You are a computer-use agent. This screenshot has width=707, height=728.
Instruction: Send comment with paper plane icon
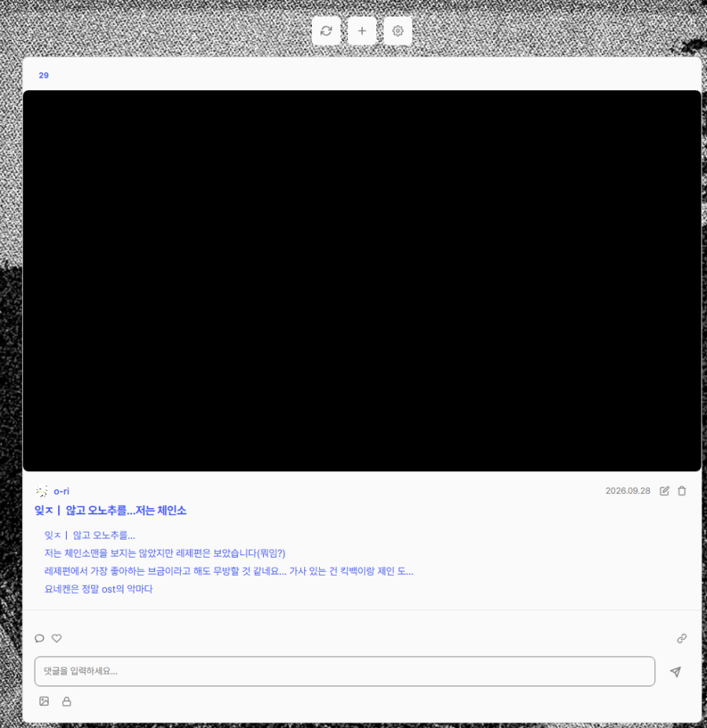tap(676, 671)
